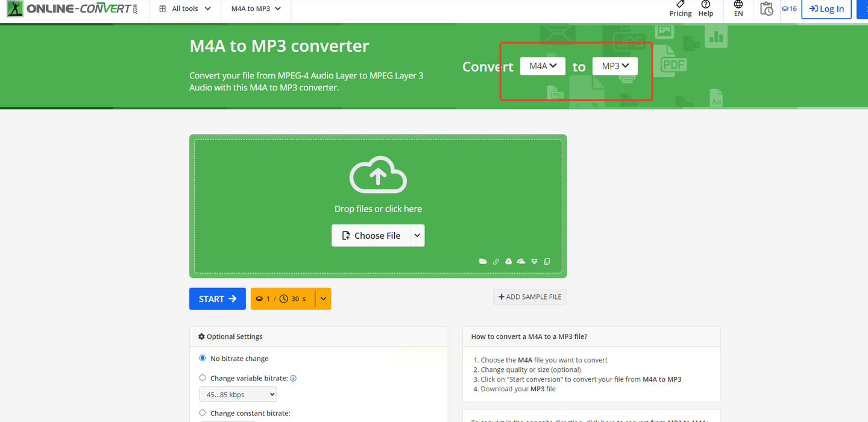Open the M4A to MP3 menu

(256, 8)
